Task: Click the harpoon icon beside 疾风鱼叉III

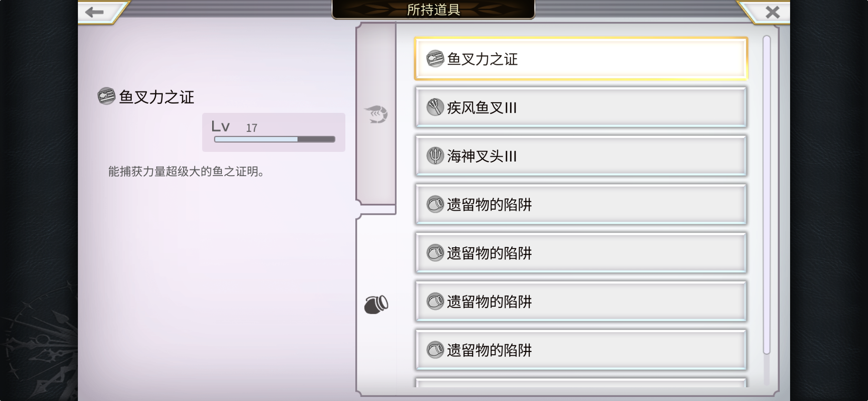Action: click(x=435, y=107)
